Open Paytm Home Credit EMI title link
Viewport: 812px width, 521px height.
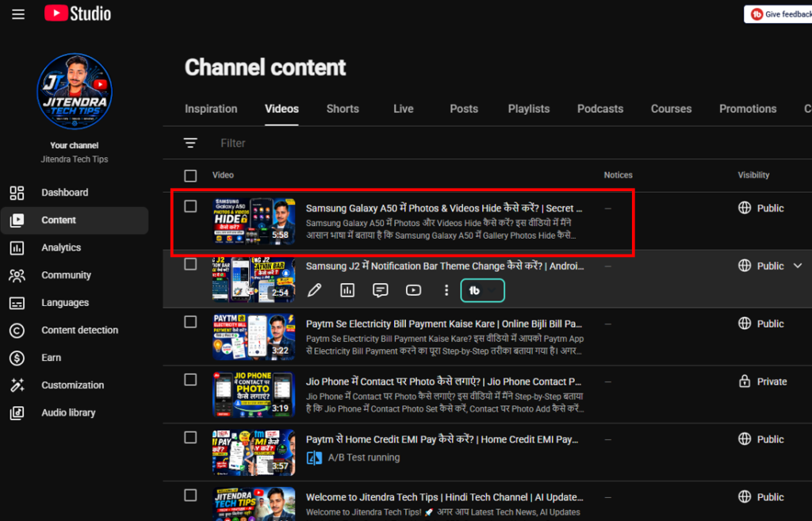click(442, 439)
